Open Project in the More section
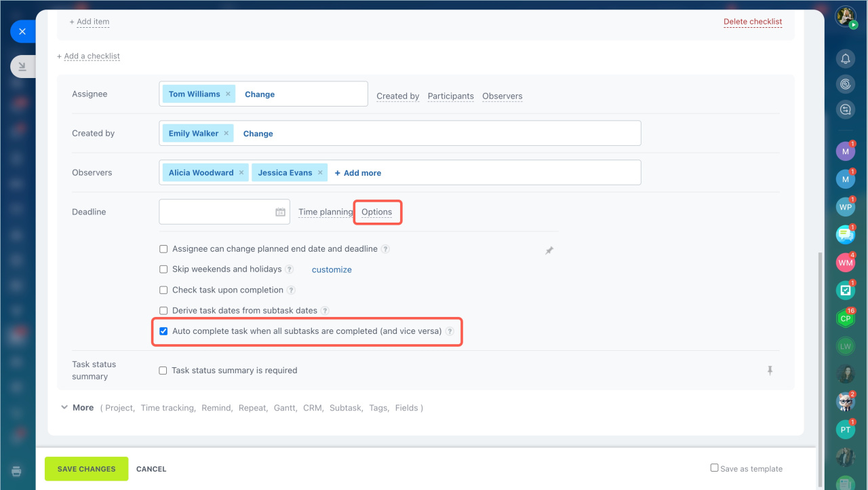The image size is (868, 490). pyautogui.click(x=119, y=408)
